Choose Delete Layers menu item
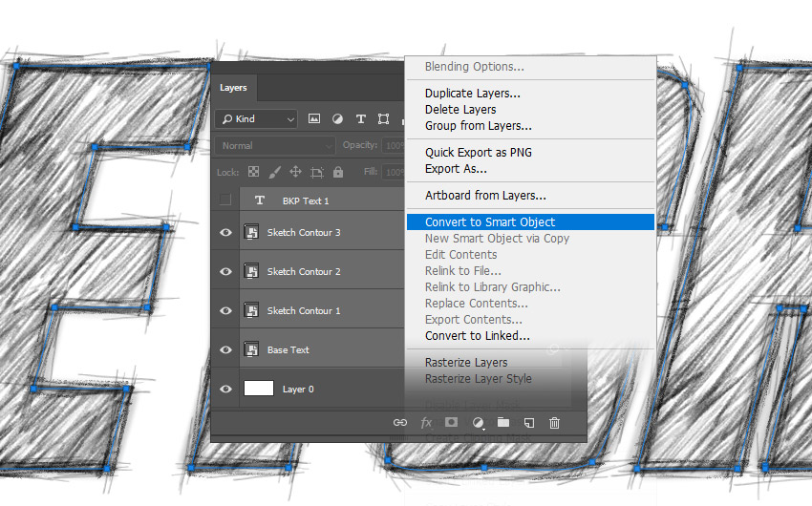812x506 pixels. [x=460, y=110]
